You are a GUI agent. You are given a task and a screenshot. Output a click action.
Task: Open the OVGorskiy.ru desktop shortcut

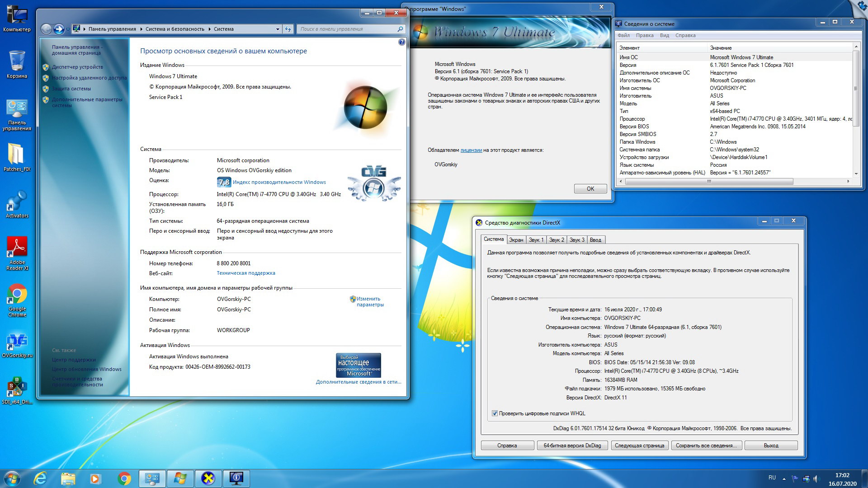point(17,342)
